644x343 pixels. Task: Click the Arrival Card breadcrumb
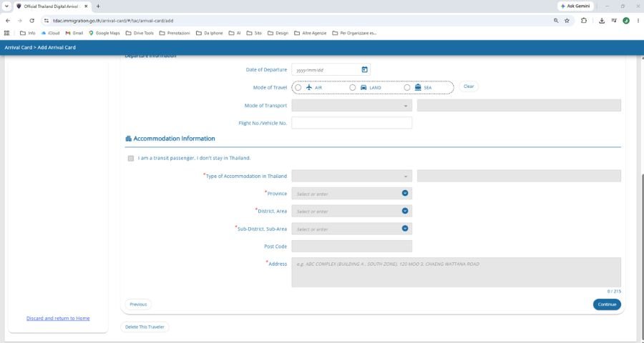coord(18,48)
